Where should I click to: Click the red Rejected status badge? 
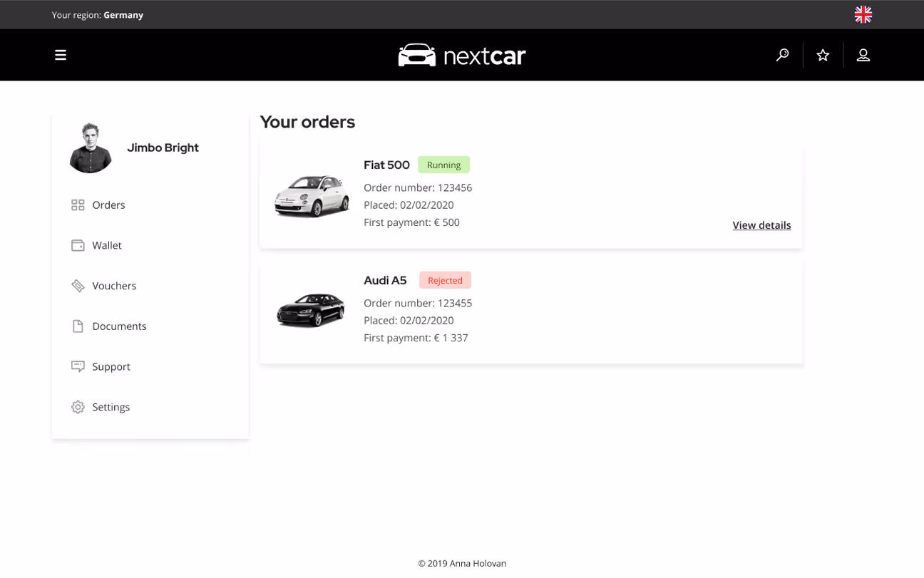tap(445, 280)
